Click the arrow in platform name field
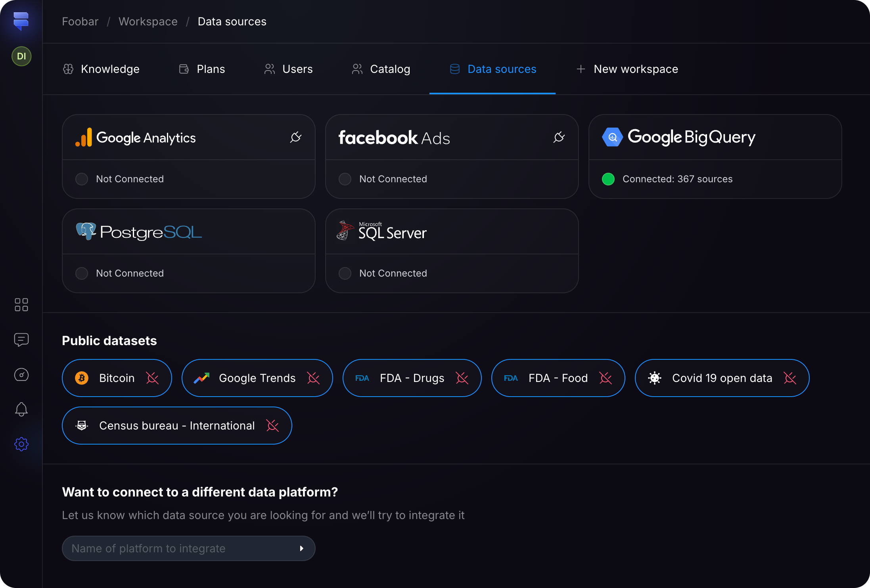870x588 pixels. click(x=302, y=548)
